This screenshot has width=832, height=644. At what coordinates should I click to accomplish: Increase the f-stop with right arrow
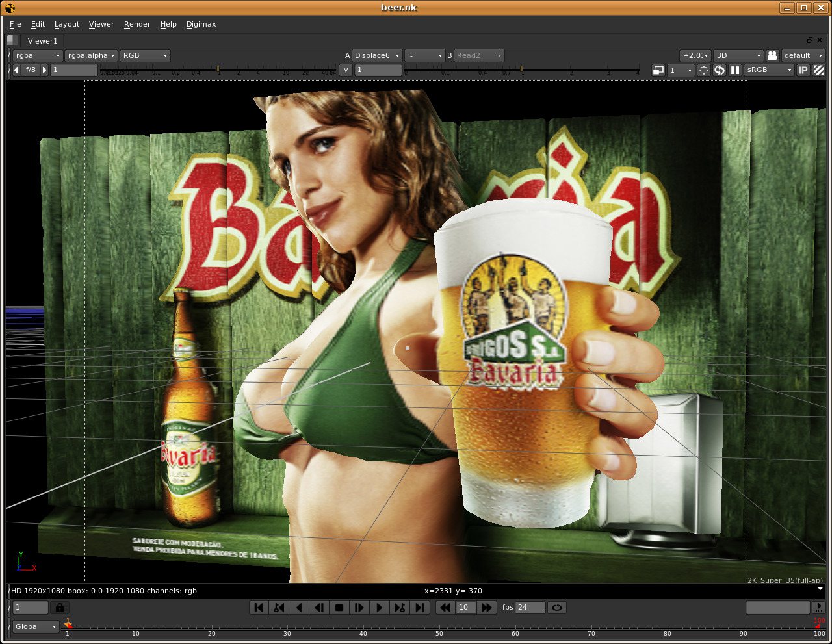pyautogui.click(x=45, y=70)
